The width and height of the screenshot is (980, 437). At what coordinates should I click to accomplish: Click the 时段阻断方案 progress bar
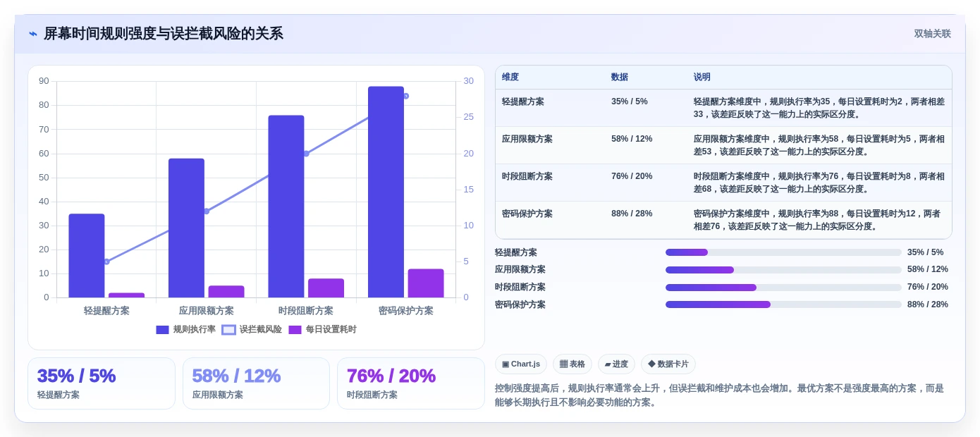[x=783, y=288]
